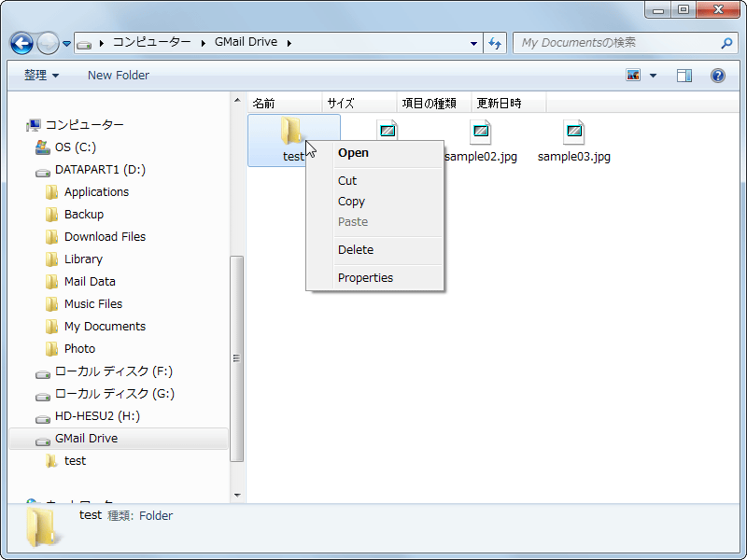This screenshot has width=747, height=560.
Task: Open the recent pages history dropdown
Action: pos(66,44)
